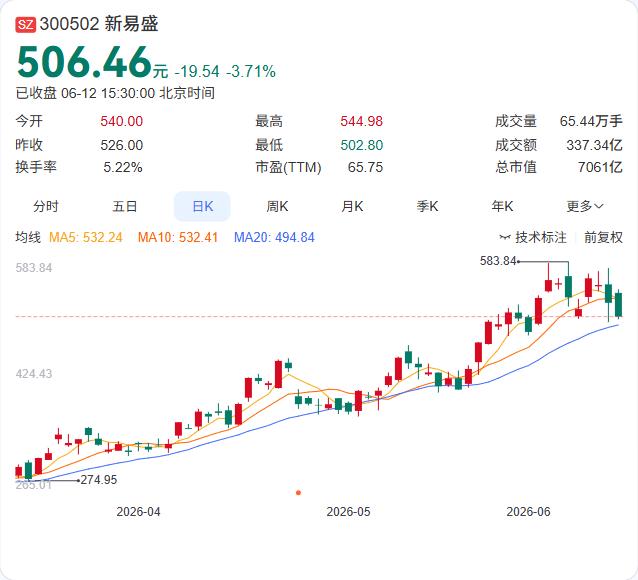
Task: Click the MA5: 532.24 legend label
Action: [85, 237]
